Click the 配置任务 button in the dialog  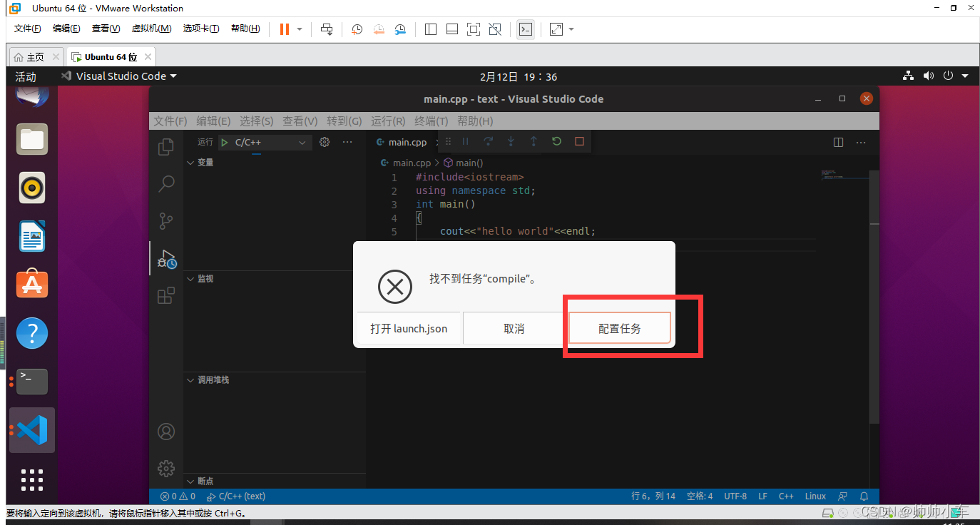pyautogui.click(x=620, y=329)
